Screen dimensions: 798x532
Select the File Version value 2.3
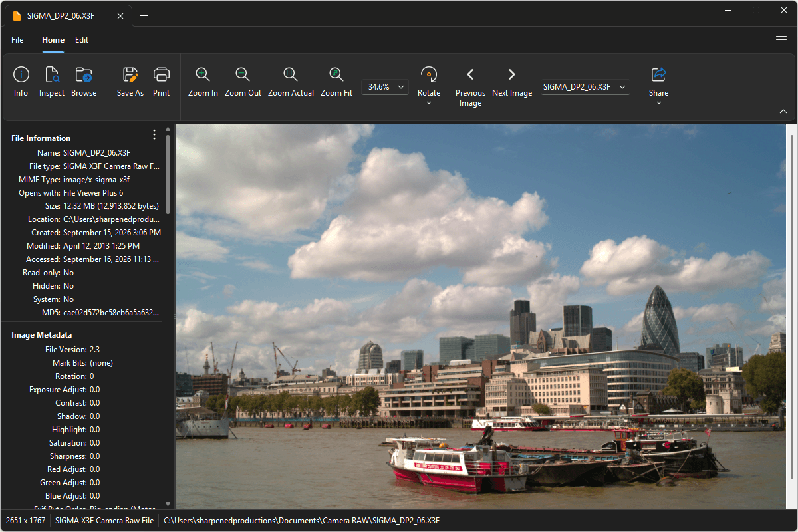pos(95,350)
